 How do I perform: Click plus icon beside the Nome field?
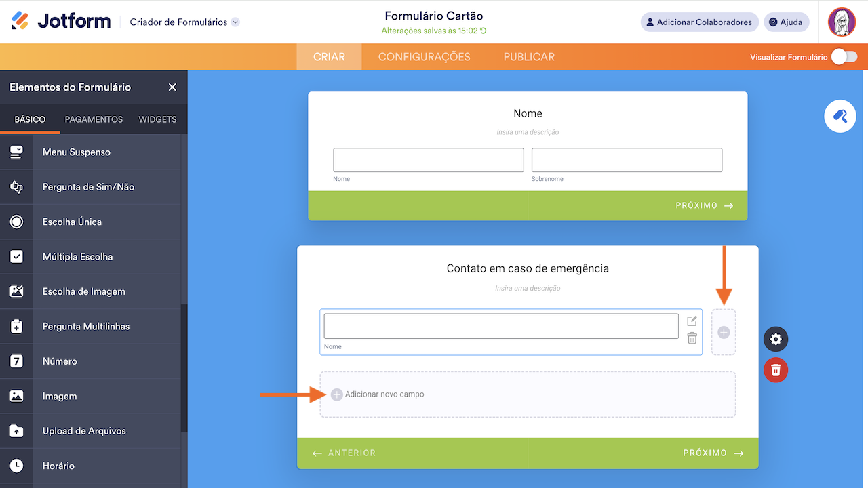(x=724, y=332)
